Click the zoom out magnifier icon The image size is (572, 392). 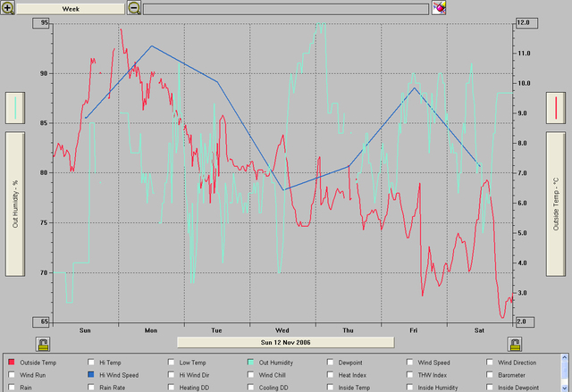134,7
